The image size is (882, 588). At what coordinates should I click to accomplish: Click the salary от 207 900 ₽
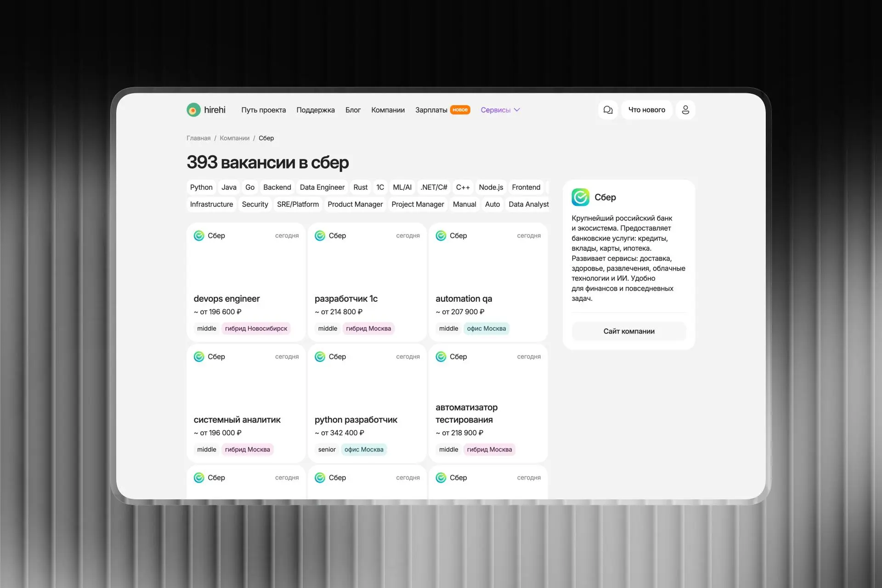coord(460,312)
